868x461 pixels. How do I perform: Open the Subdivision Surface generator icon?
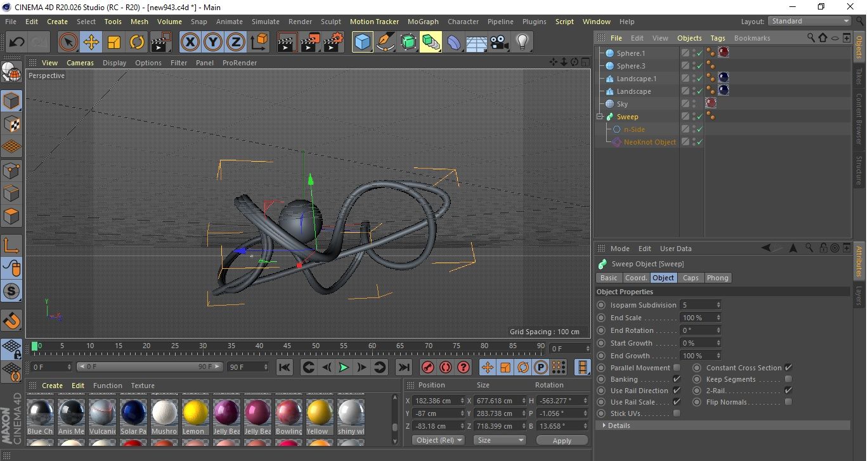pos(408,42)
